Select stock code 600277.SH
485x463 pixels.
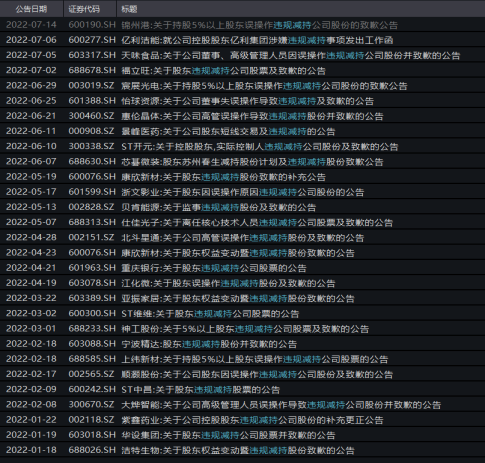coord(92,40)
